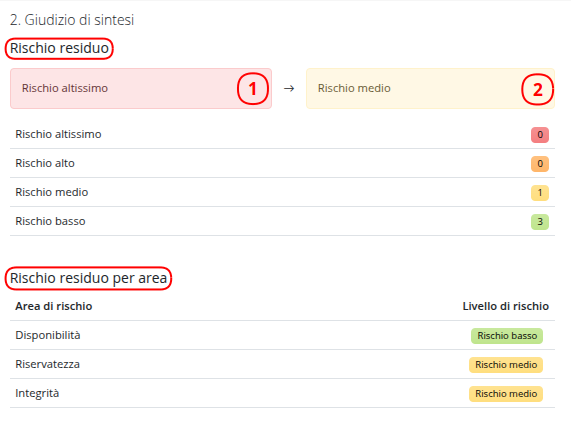Click the red circled number 2 marker

pyautogui.click(x=537, y=89)
